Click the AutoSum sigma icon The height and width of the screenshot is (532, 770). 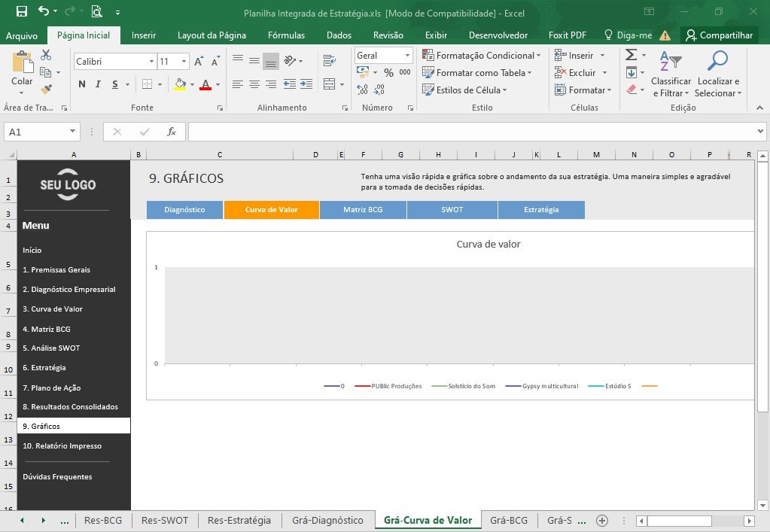point(632,54)
